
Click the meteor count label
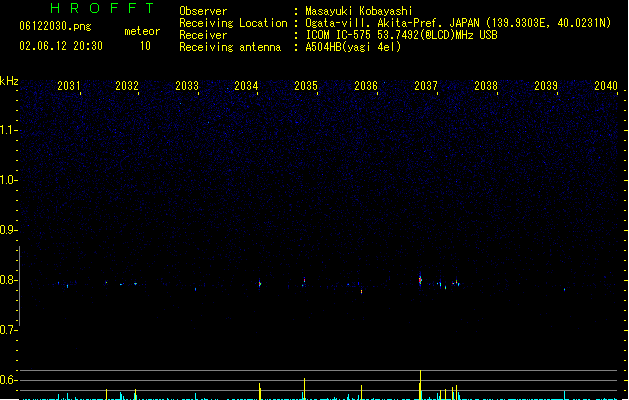pos(142,31)
